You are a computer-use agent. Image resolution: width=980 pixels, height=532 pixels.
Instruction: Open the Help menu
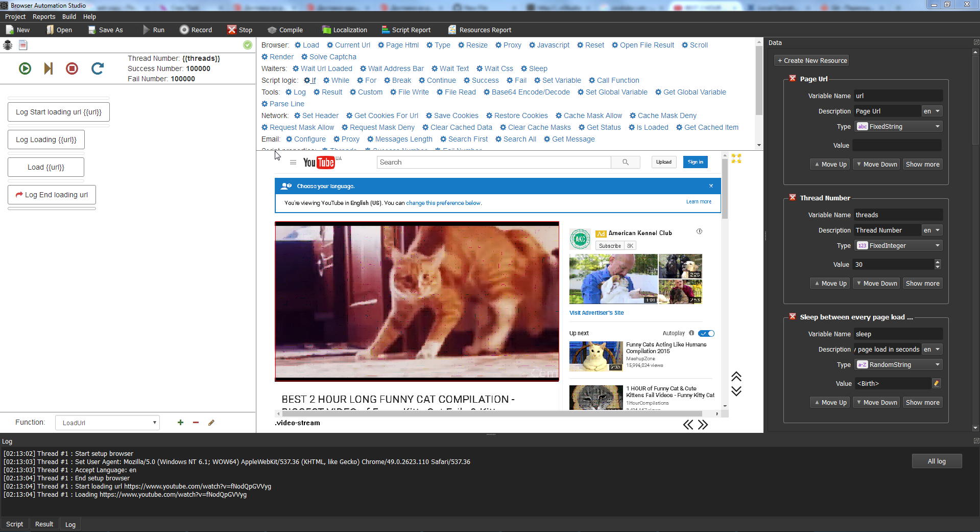(89, 16)
